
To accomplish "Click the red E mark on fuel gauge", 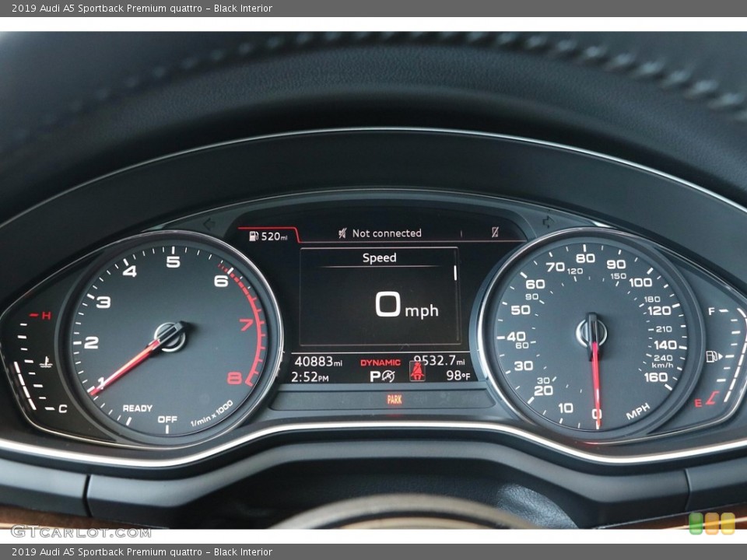I will point(698,404).
